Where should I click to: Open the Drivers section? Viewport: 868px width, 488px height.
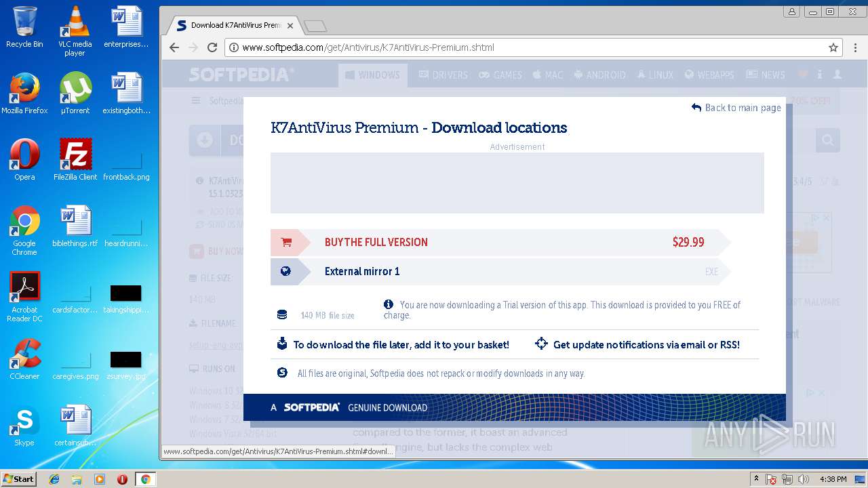[443, 75]
